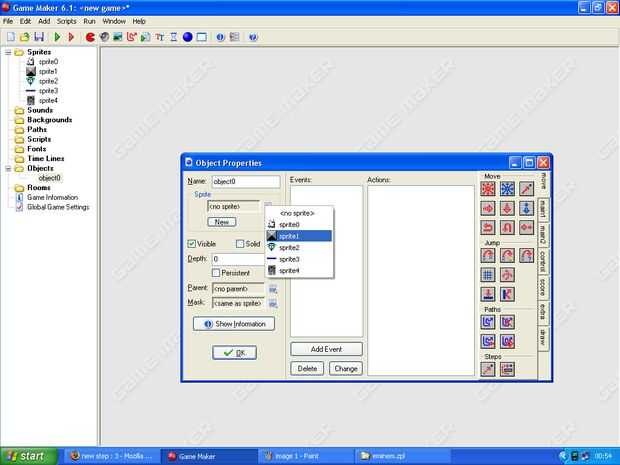Click the Change event button
620x465 pixels.
tap(346, 369)
